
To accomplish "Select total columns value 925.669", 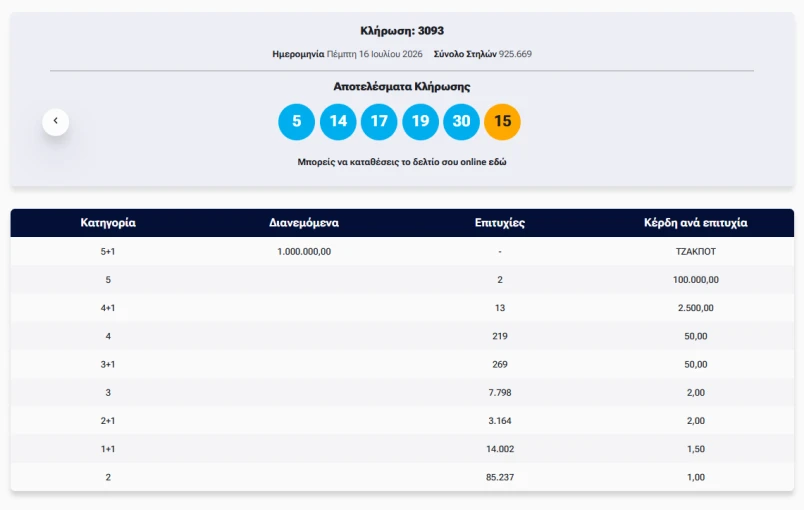I will [515, 54].
